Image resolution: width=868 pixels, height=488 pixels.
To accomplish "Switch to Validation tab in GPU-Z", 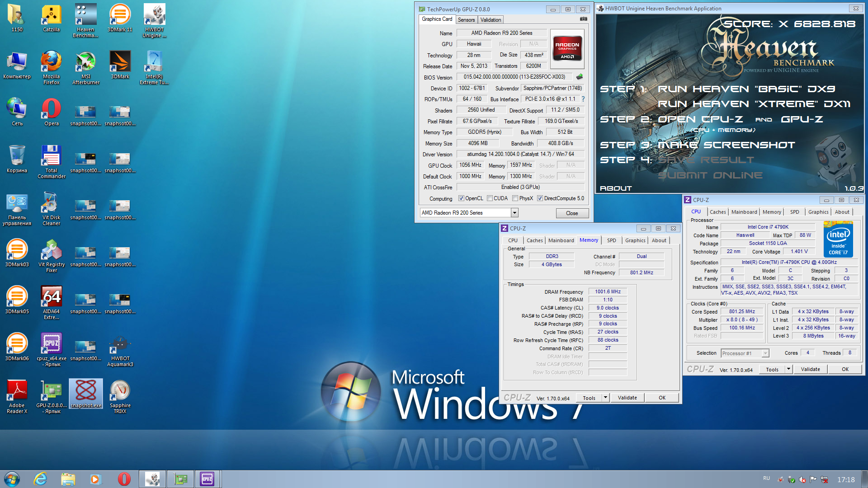I will (x=491, y=20).
